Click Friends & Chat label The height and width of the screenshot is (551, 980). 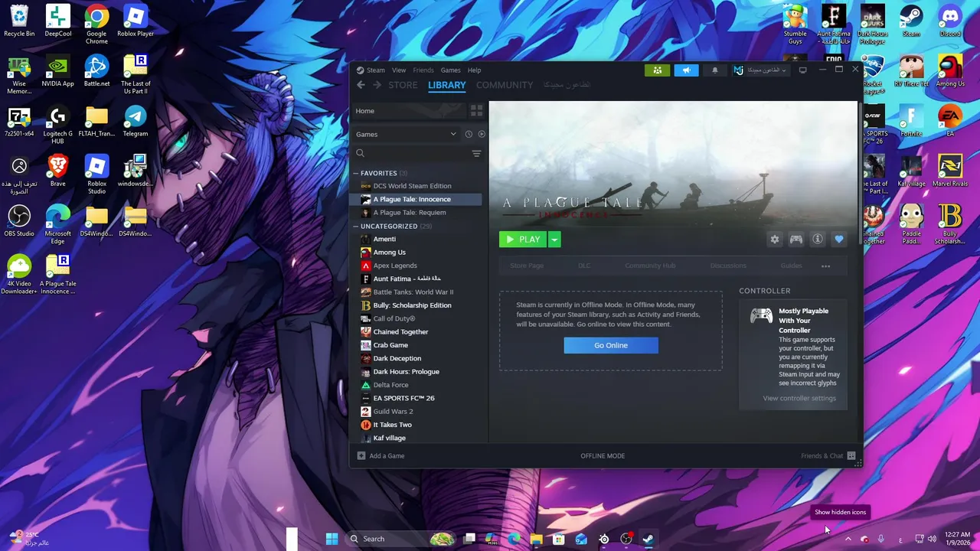(x=822, y=456)
